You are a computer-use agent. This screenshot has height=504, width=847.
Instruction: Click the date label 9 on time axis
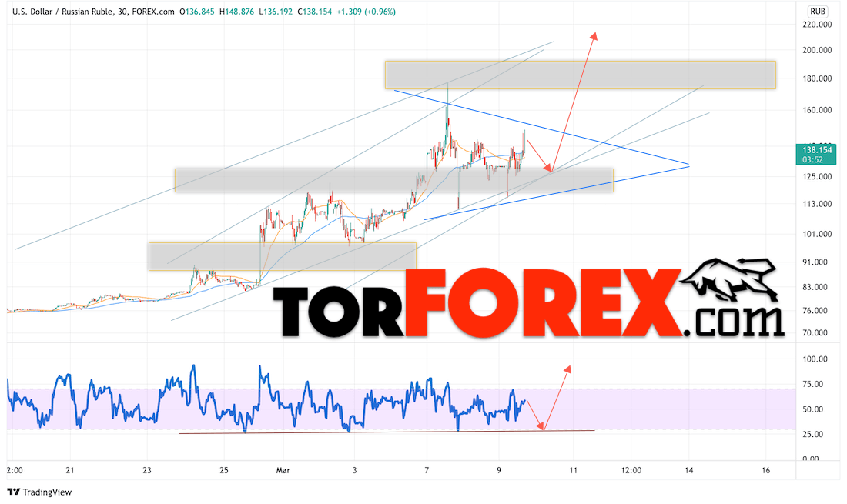(x=499, y=471)
